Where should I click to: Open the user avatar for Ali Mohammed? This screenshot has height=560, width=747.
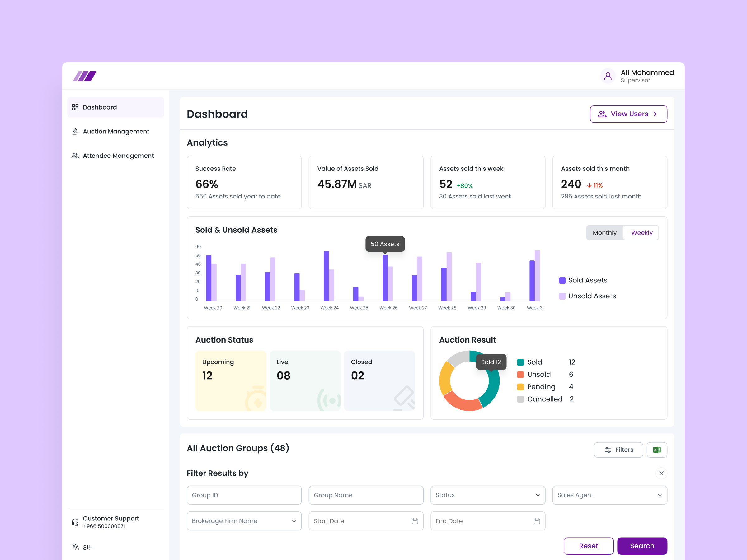[x=608, y=76]
